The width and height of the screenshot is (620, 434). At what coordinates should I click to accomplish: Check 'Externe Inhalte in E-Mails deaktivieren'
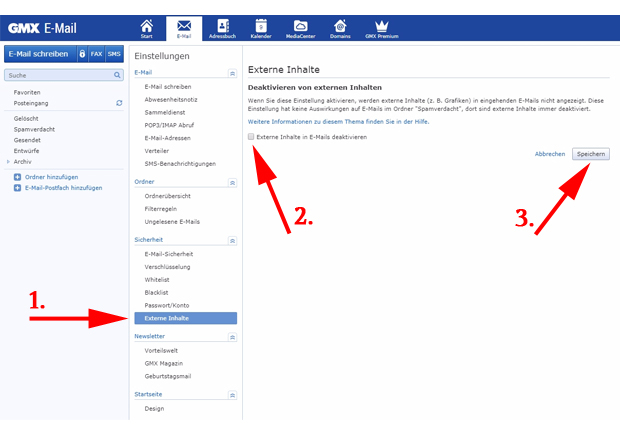[x=250, y=136]
